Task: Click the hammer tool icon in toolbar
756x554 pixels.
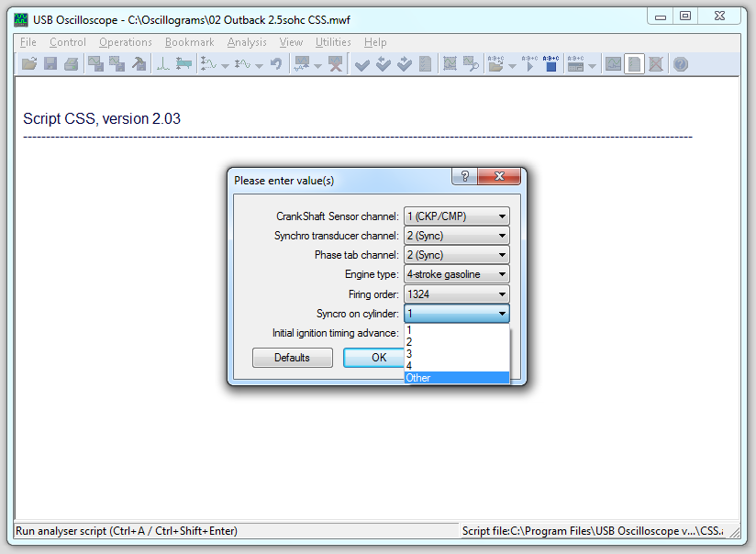Action: [139, 64]
